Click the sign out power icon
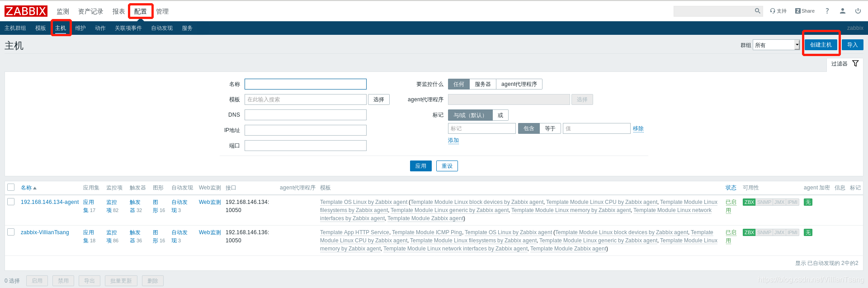The height and width of the screenshot is (288, 868). click(x=858, y=11)
